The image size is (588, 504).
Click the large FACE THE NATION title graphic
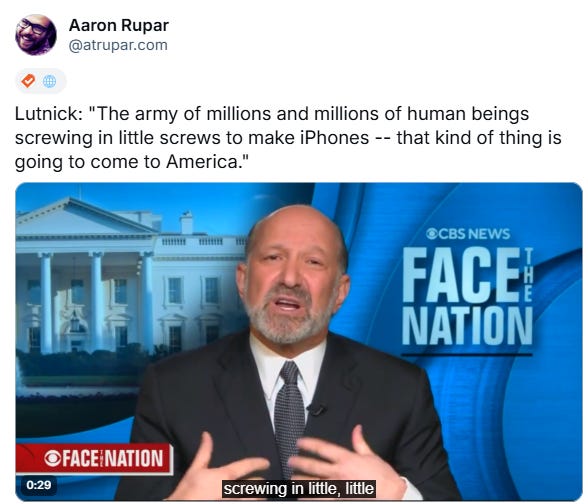pyautogui.click(x=467, y=296)
